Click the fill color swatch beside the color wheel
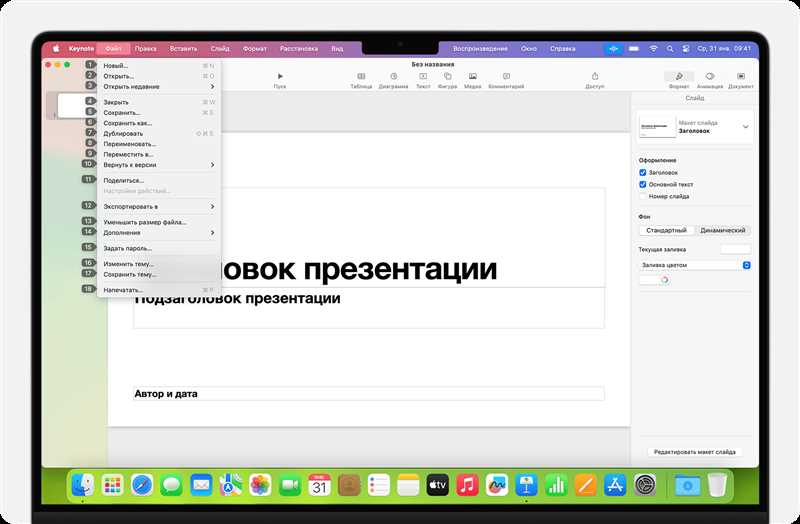This screenshot has height=524, width=800. [x=648, y=280]
